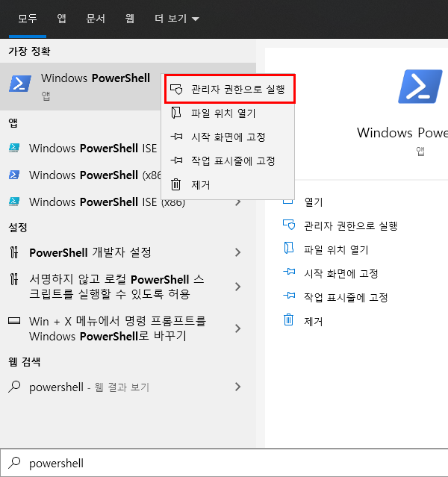Click the Windows PowerShell ISE (x86) icon
The width and height of the screenshot is (448, 477).
[x=14, y=202]
